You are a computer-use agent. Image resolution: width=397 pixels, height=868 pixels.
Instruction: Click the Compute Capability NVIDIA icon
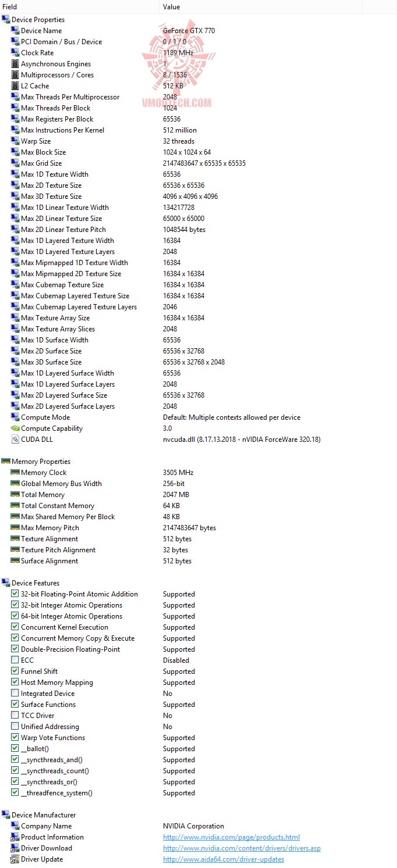(15, 428)
